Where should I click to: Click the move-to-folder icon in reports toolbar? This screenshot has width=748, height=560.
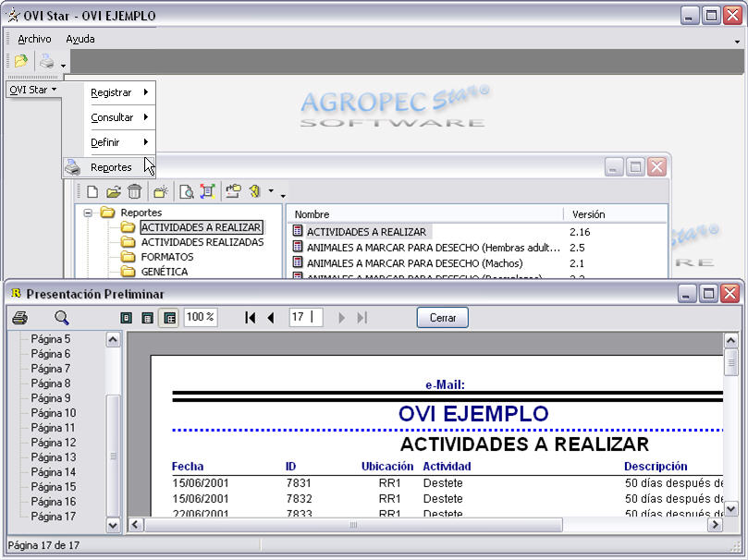pyautogui.click(x=233, y=191)
